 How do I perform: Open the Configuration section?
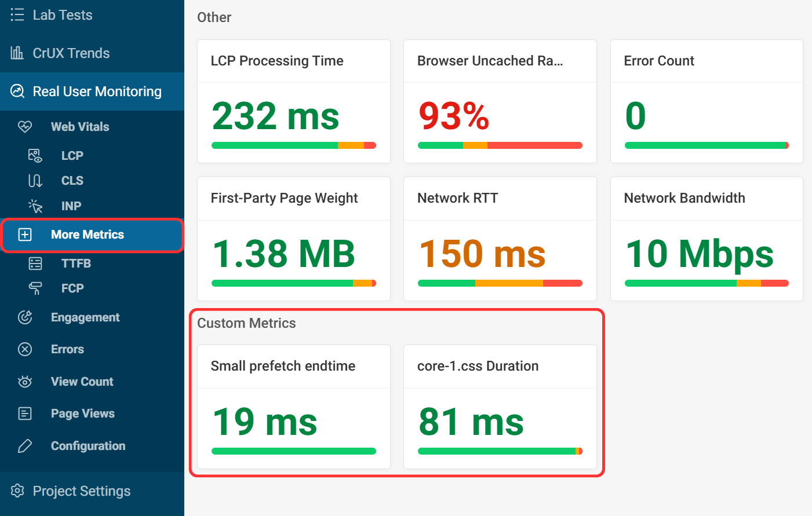(x=88, y=445)
